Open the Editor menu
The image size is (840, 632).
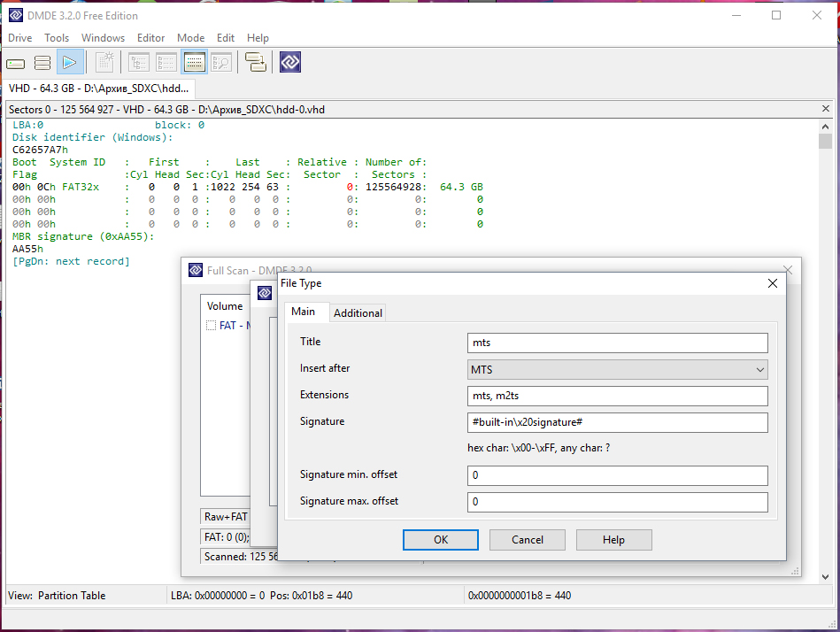(x=150, y=38)
